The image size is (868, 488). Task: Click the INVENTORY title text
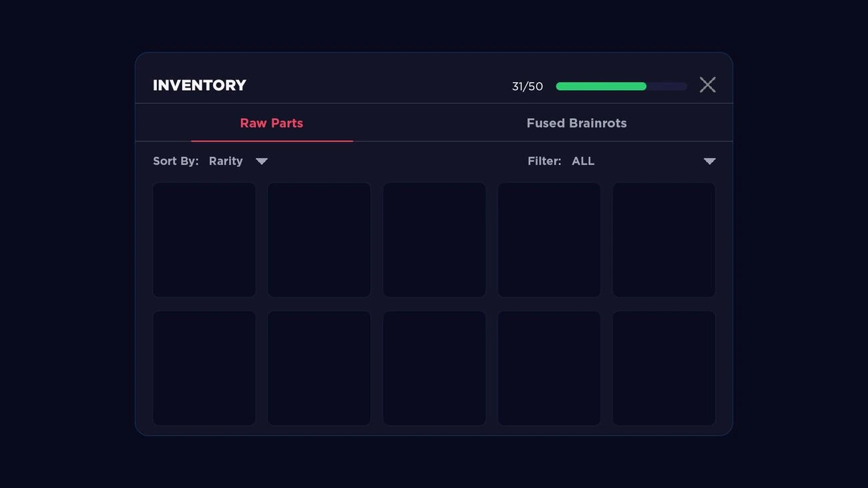[200, 85]
